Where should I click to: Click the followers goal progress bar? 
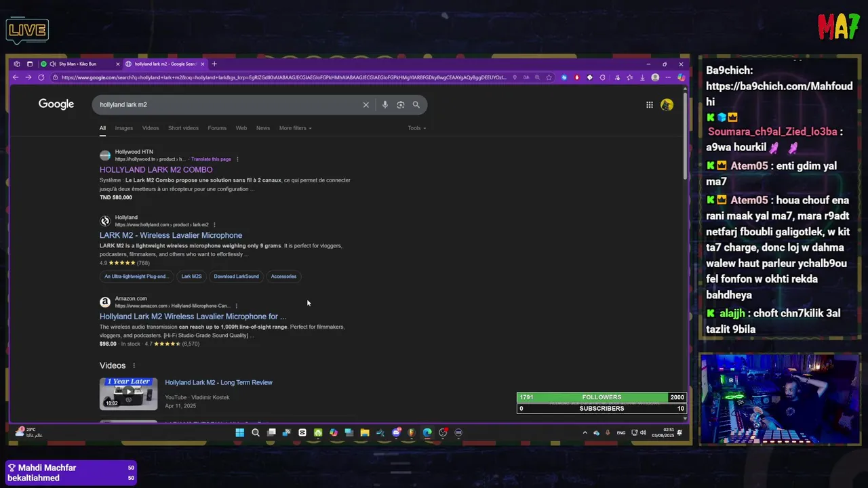point(601,397)
